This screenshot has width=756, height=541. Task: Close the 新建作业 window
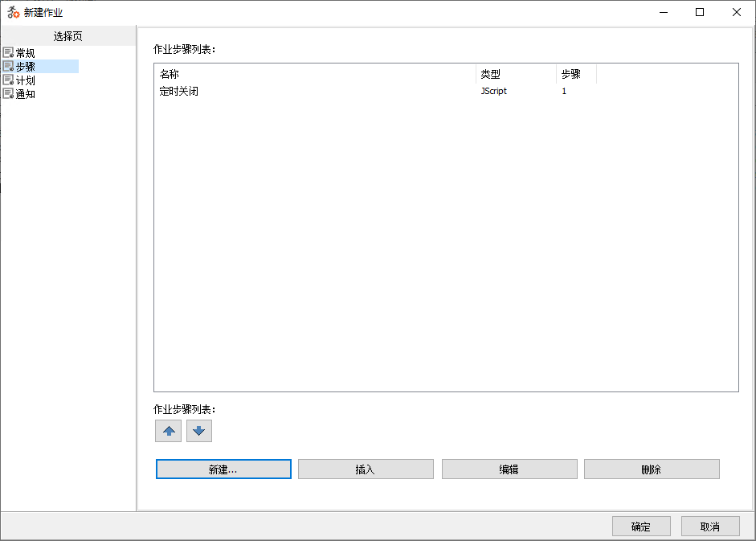click(x=737, y=12)
